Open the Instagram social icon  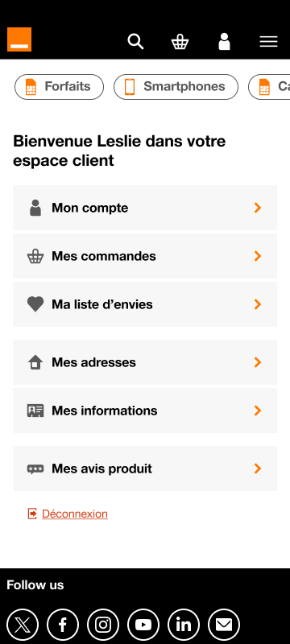click(x=103, y=625)
